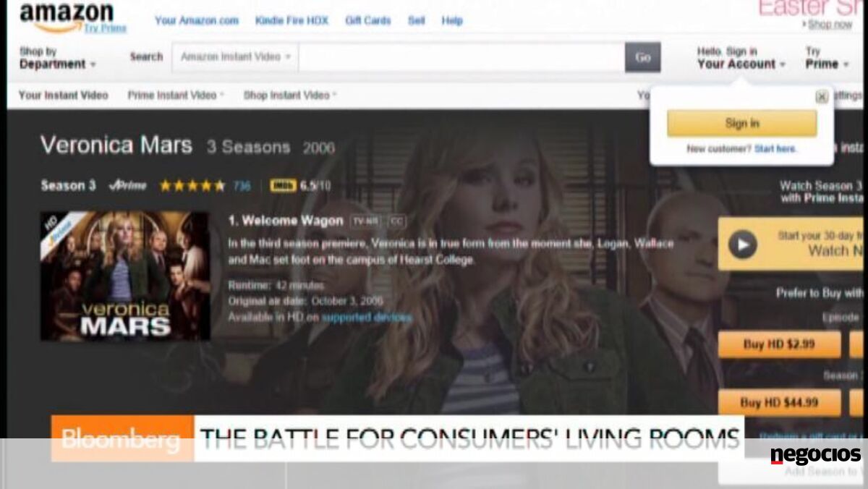
Task: Click the Prime badge next to Season 3
Action: click(127, 186)
